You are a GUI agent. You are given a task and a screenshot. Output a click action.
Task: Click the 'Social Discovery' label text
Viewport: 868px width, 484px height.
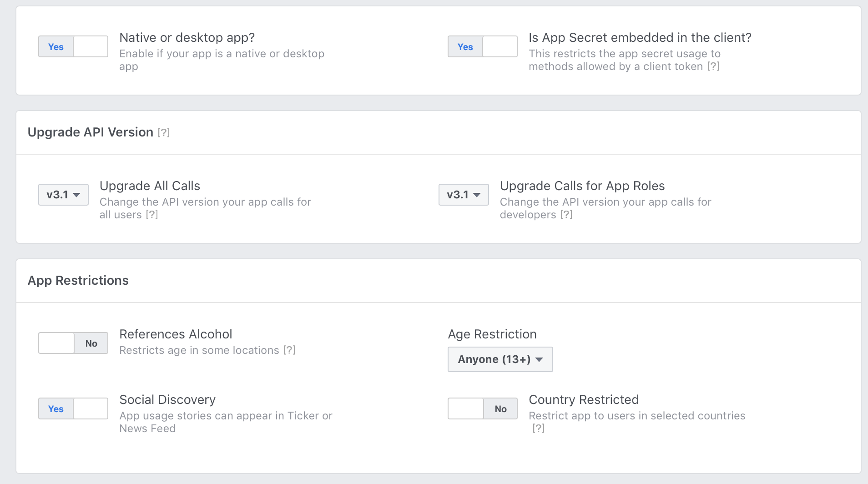click(167, 399)
